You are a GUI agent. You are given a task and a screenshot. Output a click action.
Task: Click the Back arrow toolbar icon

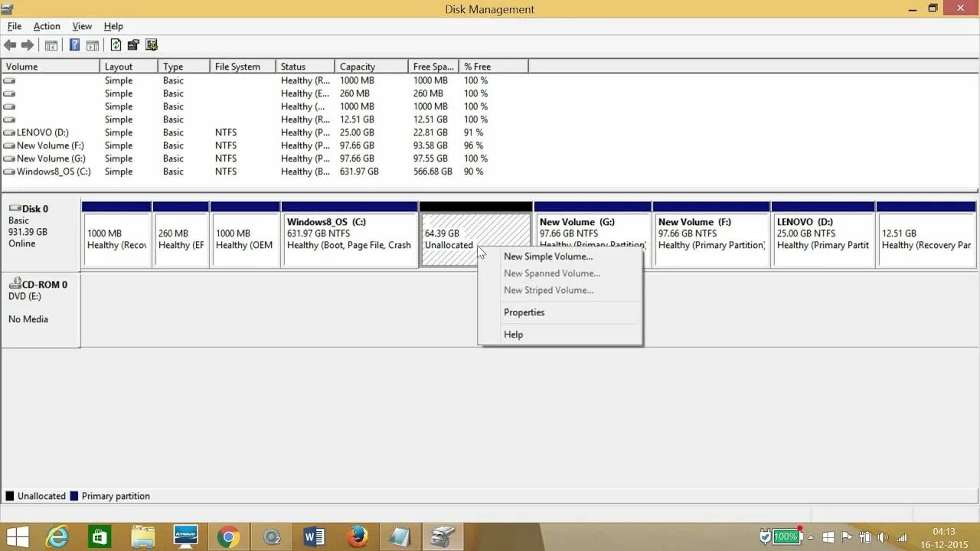coord(10,45)
